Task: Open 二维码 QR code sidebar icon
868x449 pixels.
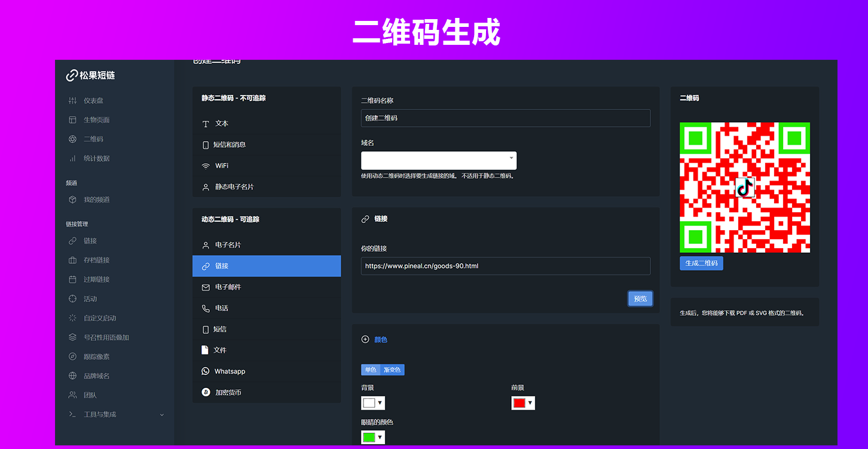Action: 72,139
